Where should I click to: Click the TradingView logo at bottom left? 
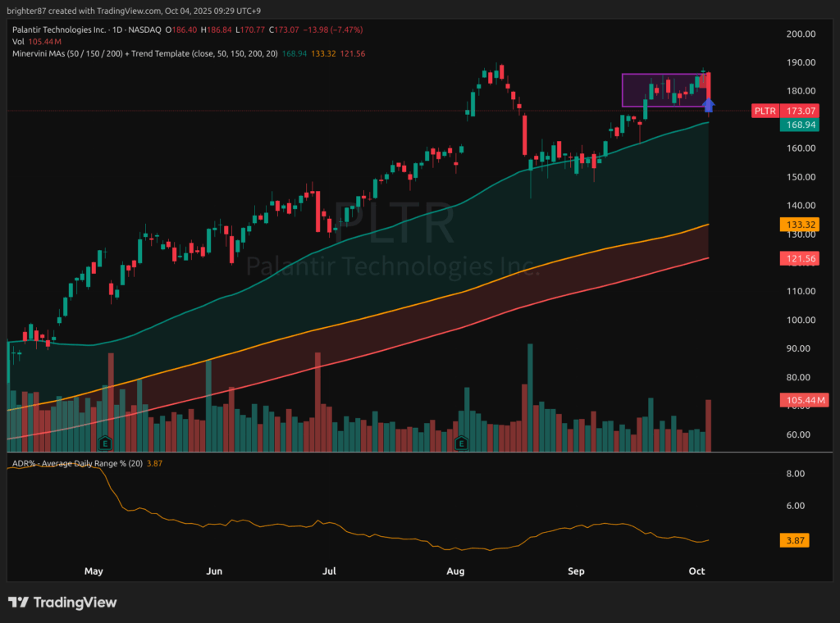pyautogui.click(x=62, y=603)
